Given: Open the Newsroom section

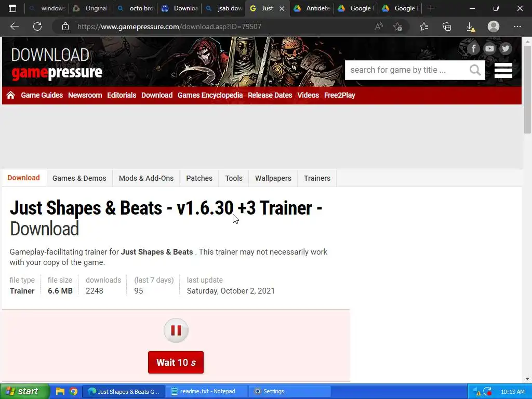Looking at the screenshot, I should pos(85,95).
